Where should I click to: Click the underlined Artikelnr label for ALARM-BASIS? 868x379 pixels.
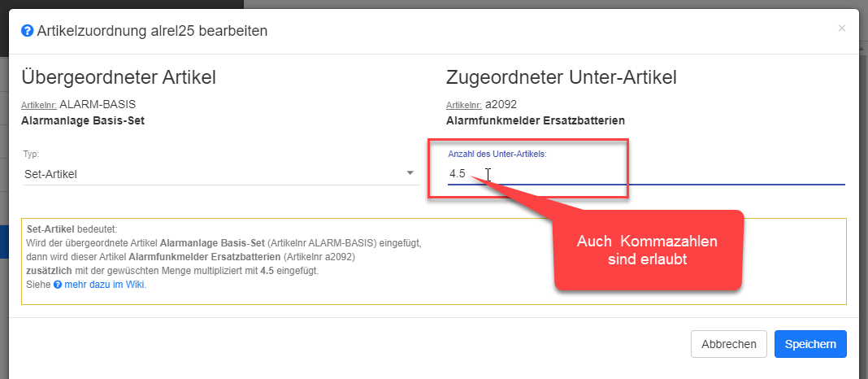click(x=39, y=105)
